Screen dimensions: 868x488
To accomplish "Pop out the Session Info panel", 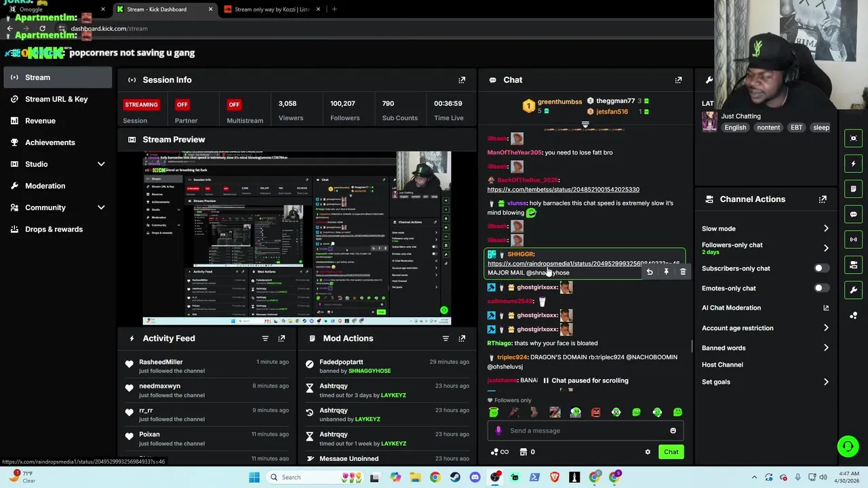I will (462, 80).
